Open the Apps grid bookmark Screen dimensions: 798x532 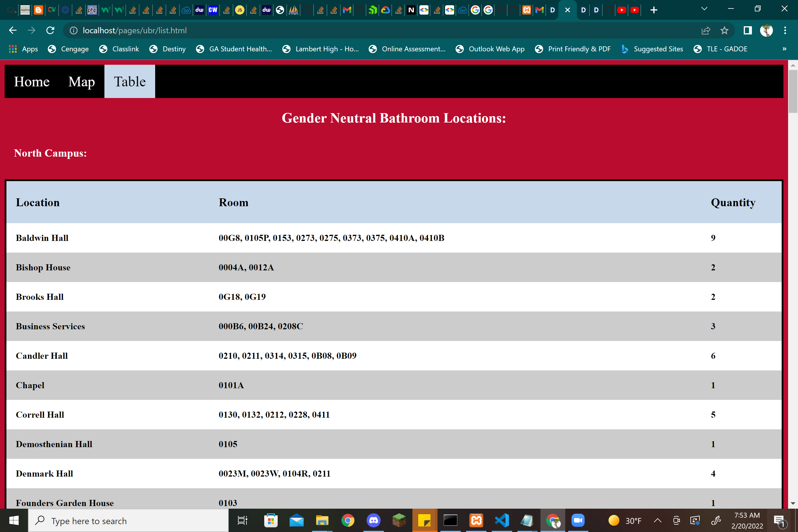[23, 49]
